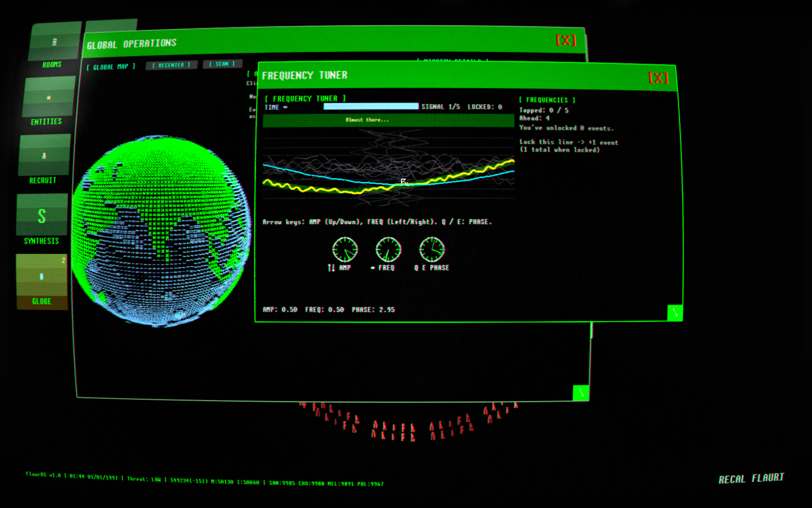This screenshot has height=508, width=812.
Task: Click the FREQ dial in Frequency Tuner
Action: 388,249
